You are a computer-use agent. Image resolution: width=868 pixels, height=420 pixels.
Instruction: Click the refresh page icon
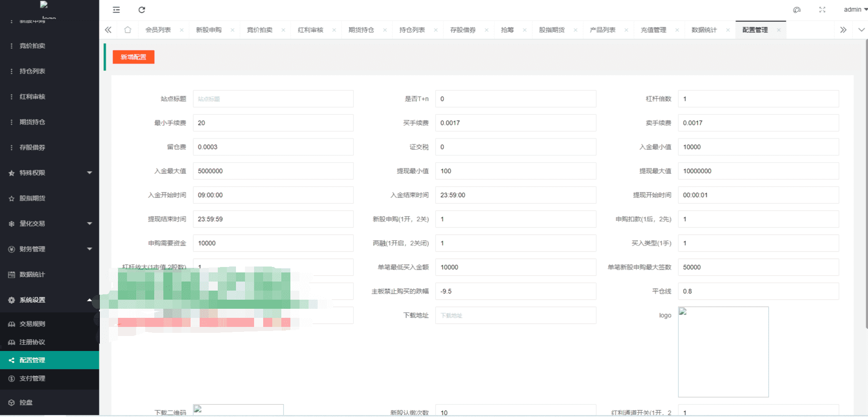[x=142, y=10]
